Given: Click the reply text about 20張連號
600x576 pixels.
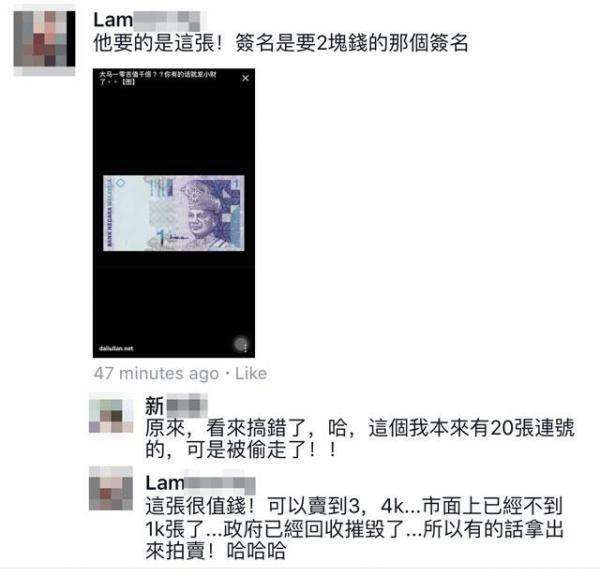Looking at the screenshot, I should pos(360,428).
